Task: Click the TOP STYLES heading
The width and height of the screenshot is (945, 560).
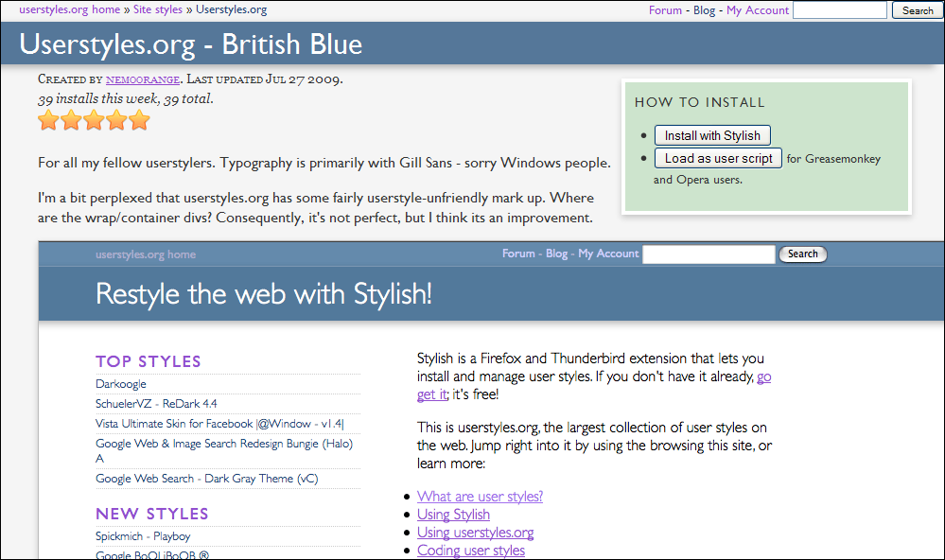Action: pos(149,361)
